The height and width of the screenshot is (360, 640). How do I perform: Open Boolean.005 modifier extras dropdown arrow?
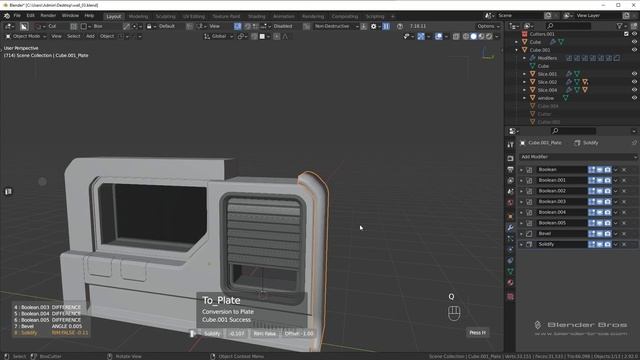(616, 223)
